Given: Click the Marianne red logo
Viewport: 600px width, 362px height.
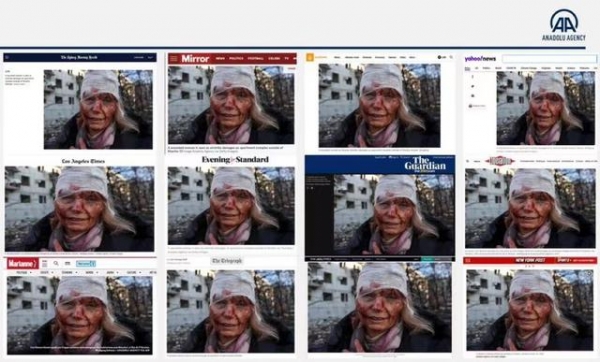Looking at the screenshot, I should tap(23, 263).
